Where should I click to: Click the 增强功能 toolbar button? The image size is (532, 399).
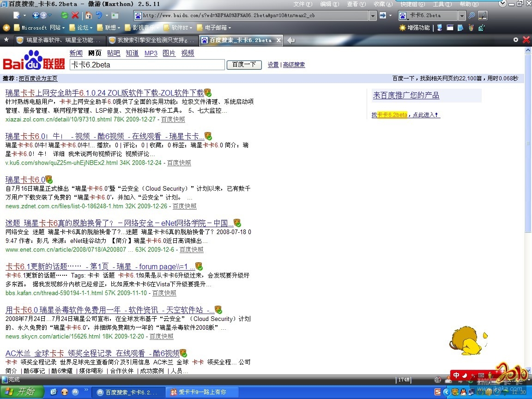coord(415,28)
